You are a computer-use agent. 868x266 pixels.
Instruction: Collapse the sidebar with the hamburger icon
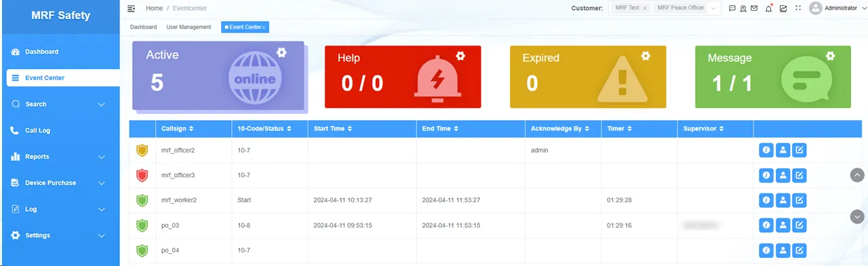[x=132, y=8]
